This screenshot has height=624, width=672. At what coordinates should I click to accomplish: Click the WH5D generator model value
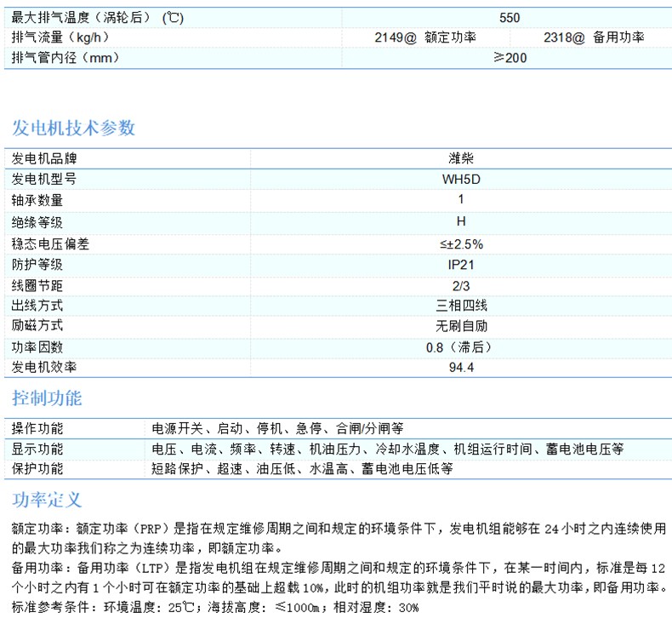tap(461, 180)
